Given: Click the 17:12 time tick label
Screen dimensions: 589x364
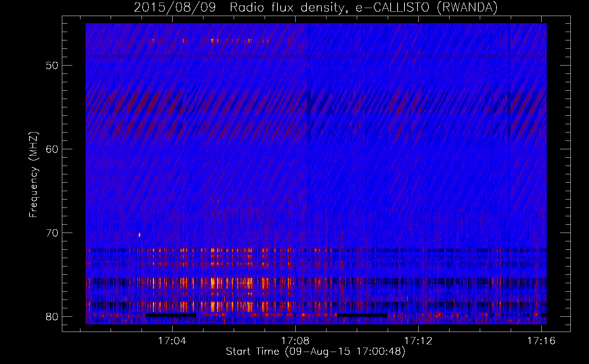Looking at the screenshot, I should [x=419, y=341].
